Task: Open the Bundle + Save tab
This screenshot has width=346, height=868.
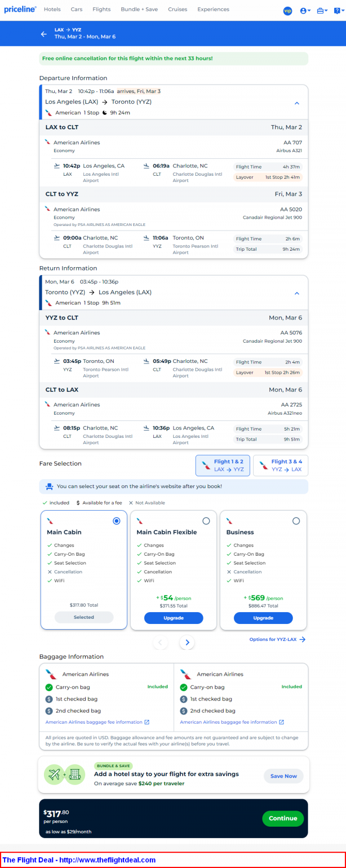Action: pyautogui.click(x=139, y=9)
